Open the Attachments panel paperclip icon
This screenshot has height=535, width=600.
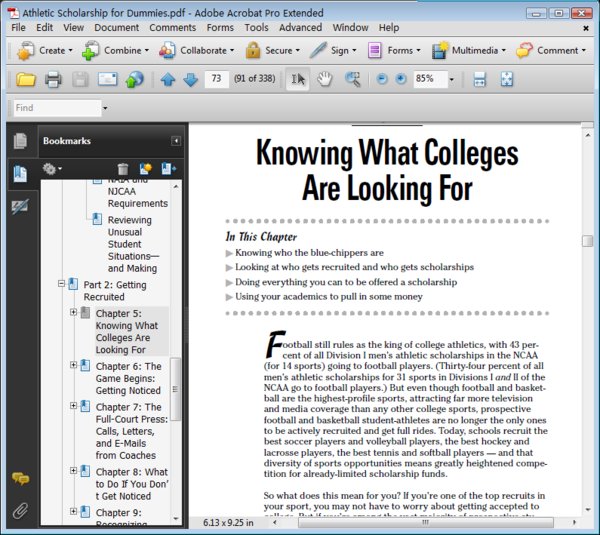[x=20, y=511]
